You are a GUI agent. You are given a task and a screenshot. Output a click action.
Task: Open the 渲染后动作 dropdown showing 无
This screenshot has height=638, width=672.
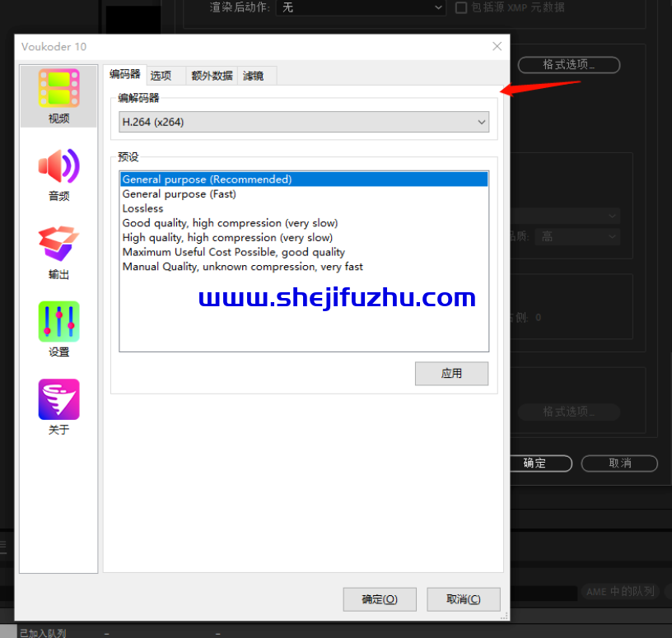pyautogui.click(x=361, y=7)
